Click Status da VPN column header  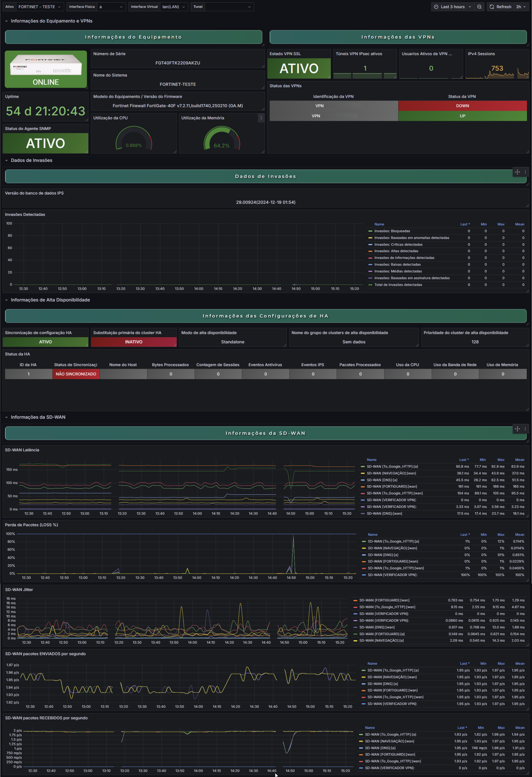pyautogui.click(x=462, y=97)
